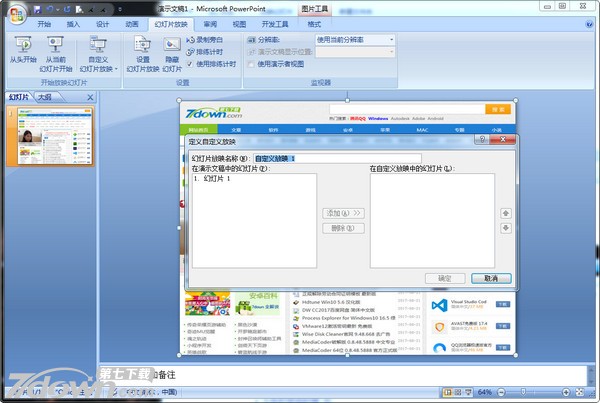The width and height of the screenshot is (600, 403).
Task: Toggle Use Rehearsed Timings (使用排练计时) checkbox
Action: pyautogui.click(x=190, y=64)
